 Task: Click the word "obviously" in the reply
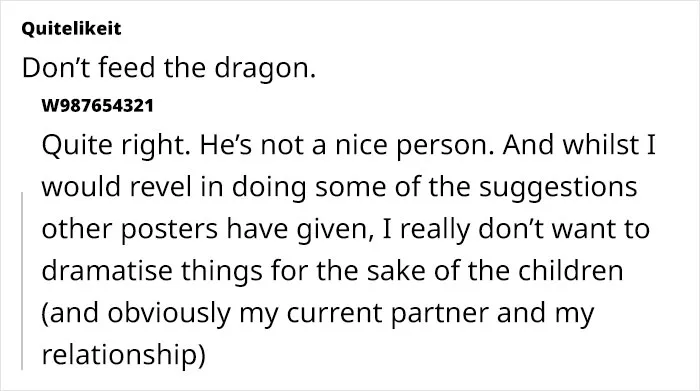coord(169,314)
